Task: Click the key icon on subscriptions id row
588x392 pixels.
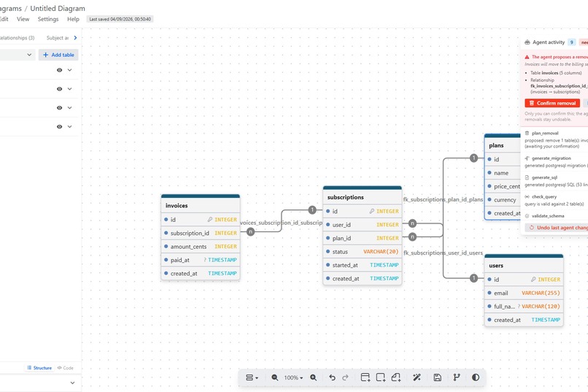Action: pos(371,211)
